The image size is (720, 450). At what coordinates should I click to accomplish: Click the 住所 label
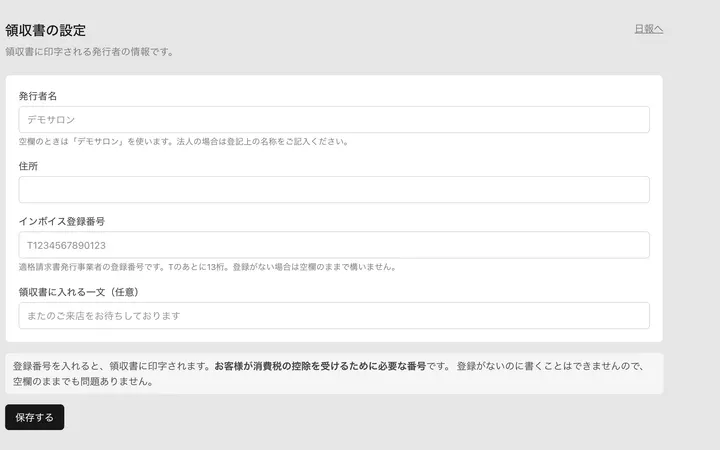click(28, 166)
